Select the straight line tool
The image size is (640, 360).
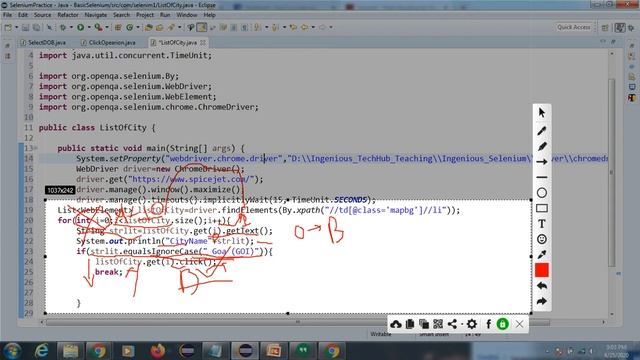click(x=542, y=178)
